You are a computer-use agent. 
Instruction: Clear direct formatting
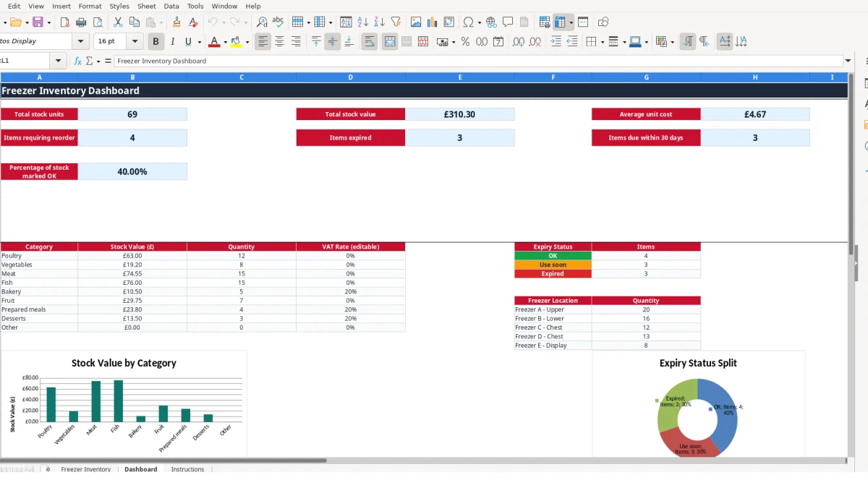click(x=193, y=22)
